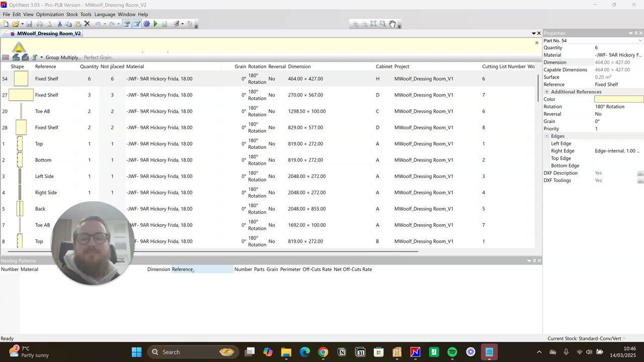The image size is (644, 362).
Task: Start optimization with the green play icon
Action: (155, 24)
